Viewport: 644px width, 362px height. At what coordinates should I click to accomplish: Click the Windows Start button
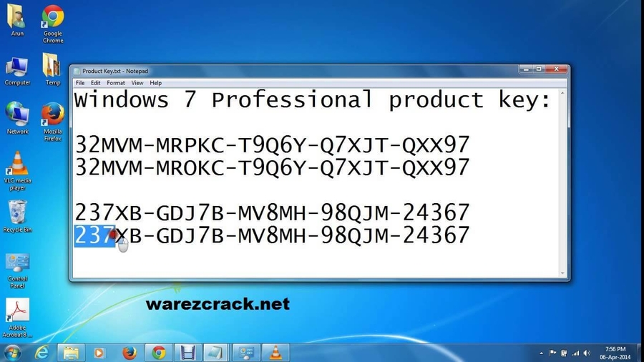[13, 352]
